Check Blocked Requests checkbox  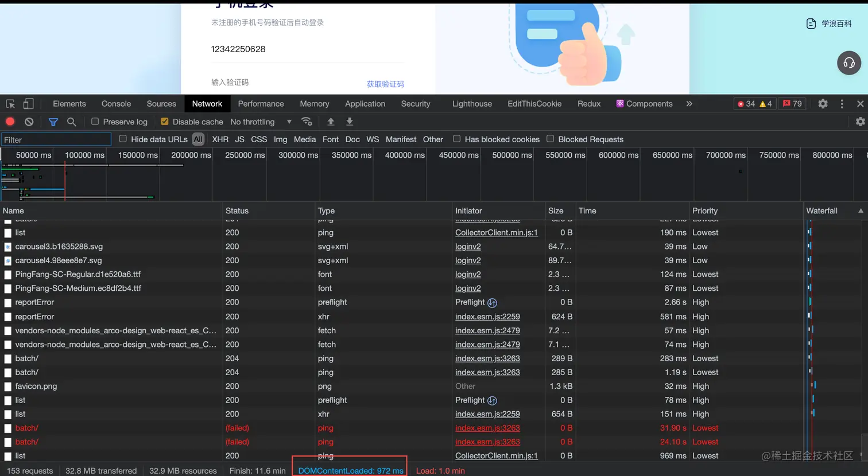[551, 139]
